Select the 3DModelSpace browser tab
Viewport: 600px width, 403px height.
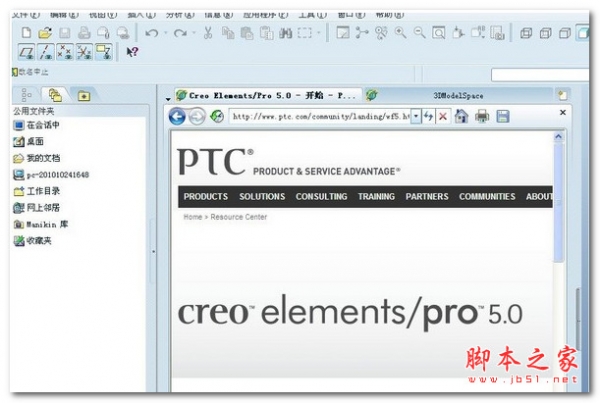458,96
